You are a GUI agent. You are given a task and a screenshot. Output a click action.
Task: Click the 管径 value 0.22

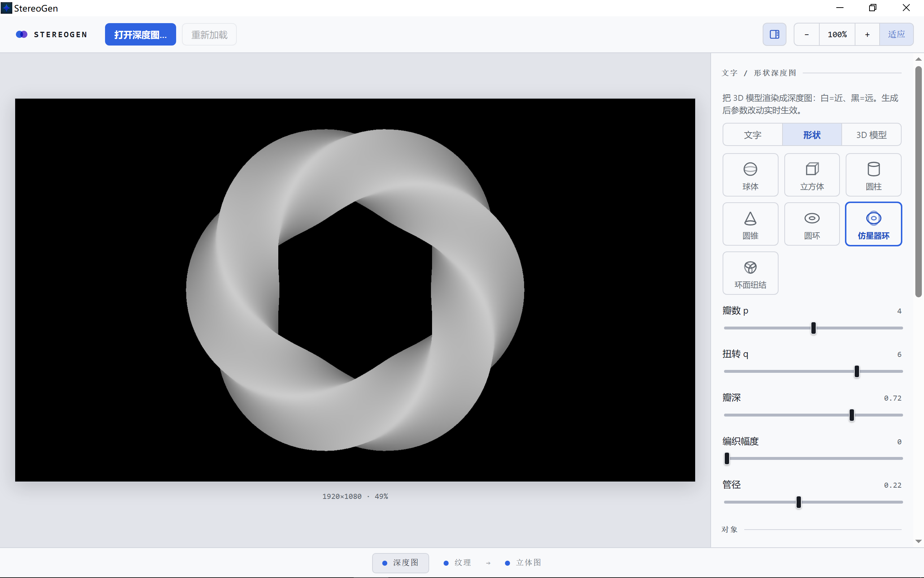point(893,486)
